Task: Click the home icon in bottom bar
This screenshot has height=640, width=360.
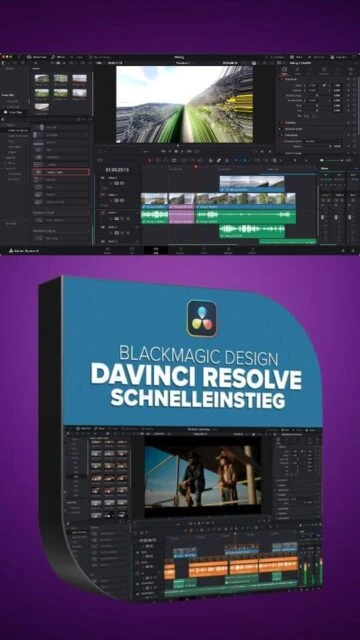Action: (x=342, y=251)
